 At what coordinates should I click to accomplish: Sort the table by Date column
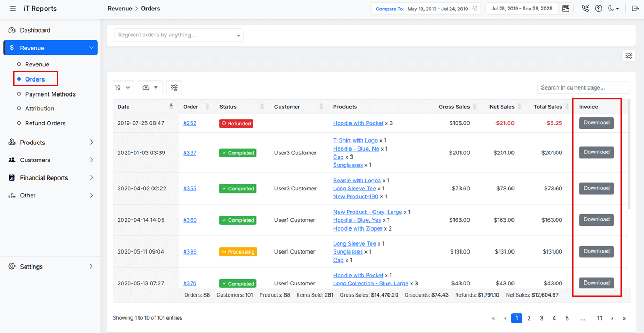click(171, 106)
